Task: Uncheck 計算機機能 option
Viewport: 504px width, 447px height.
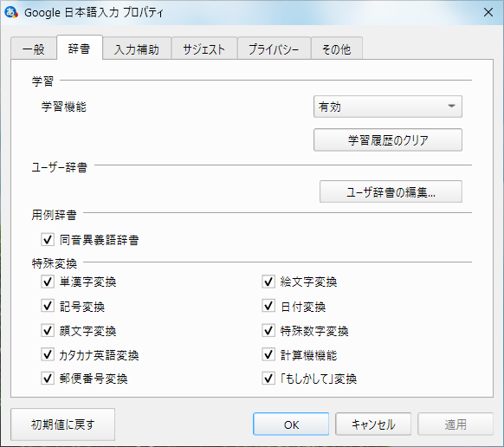Action: click(x=268, y=354)
